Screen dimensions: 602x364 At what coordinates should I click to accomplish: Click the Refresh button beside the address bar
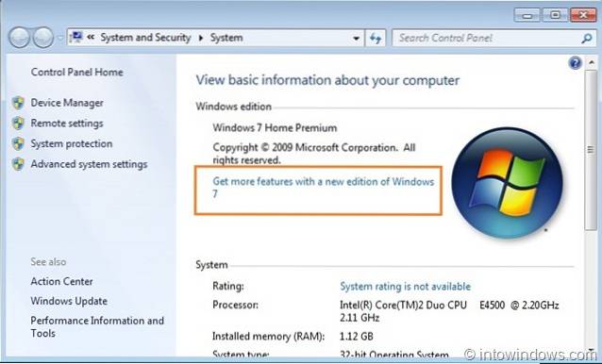coord(376,38)
